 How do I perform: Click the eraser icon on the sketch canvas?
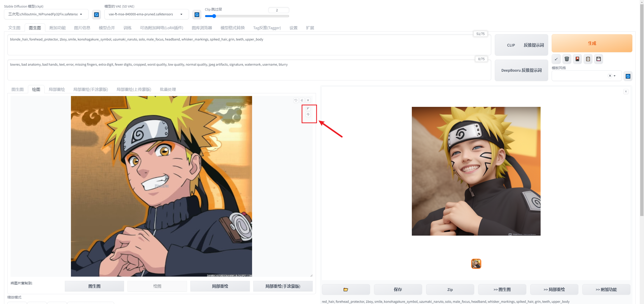(302, 100)
